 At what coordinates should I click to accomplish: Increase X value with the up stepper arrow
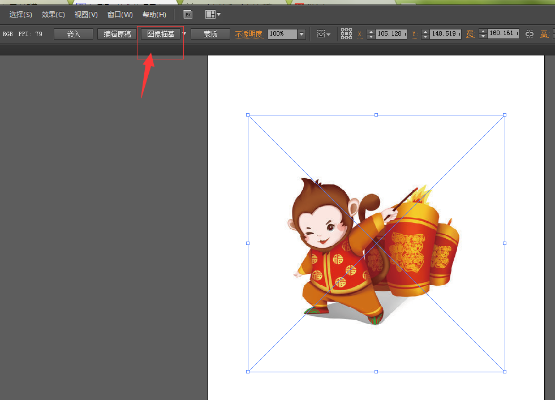tap(371, 32)
